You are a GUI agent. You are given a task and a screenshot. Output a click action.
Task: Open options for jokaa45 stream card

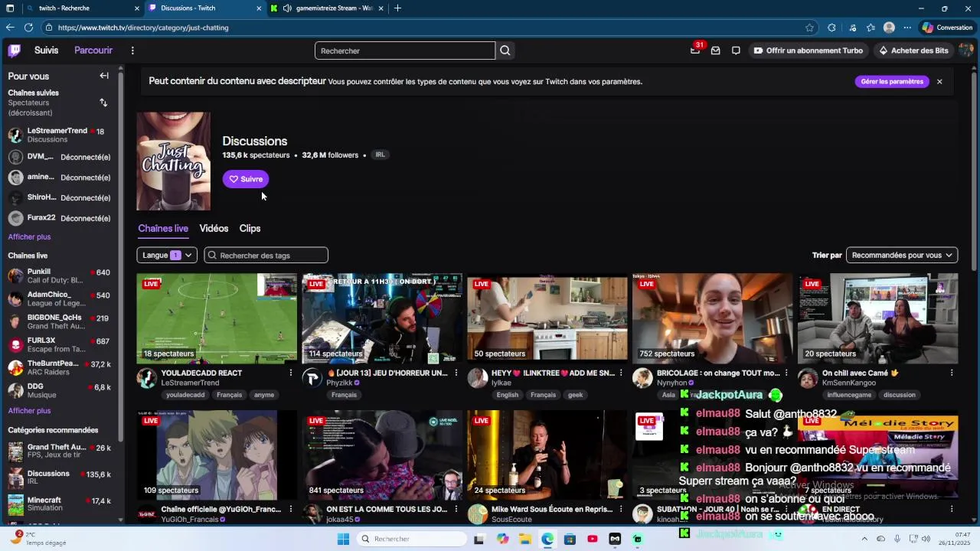(x=456, y=510)
